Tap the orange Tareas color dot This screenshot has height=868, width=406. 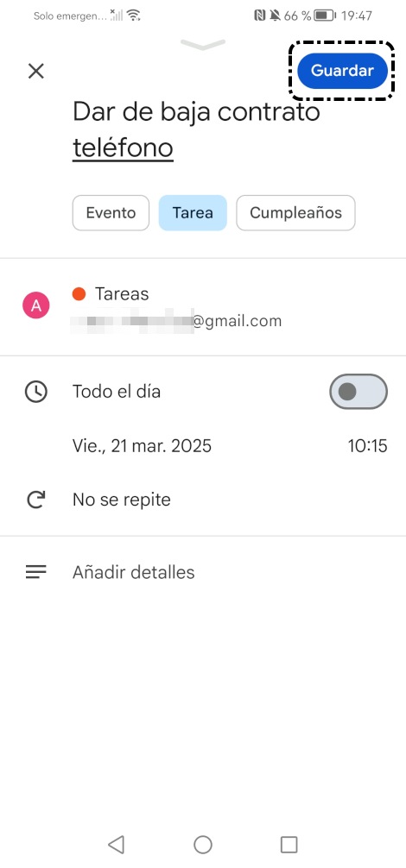[79, 293]
